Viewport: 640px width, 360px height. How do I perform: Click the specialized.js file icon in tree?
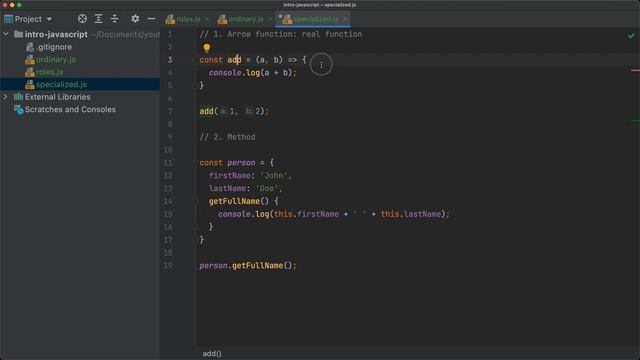pos(30,84)
